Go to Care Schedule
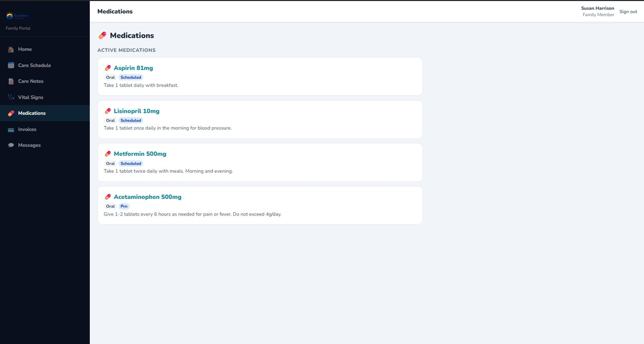Viewport: 644px width, 344px height. point(45,65)
